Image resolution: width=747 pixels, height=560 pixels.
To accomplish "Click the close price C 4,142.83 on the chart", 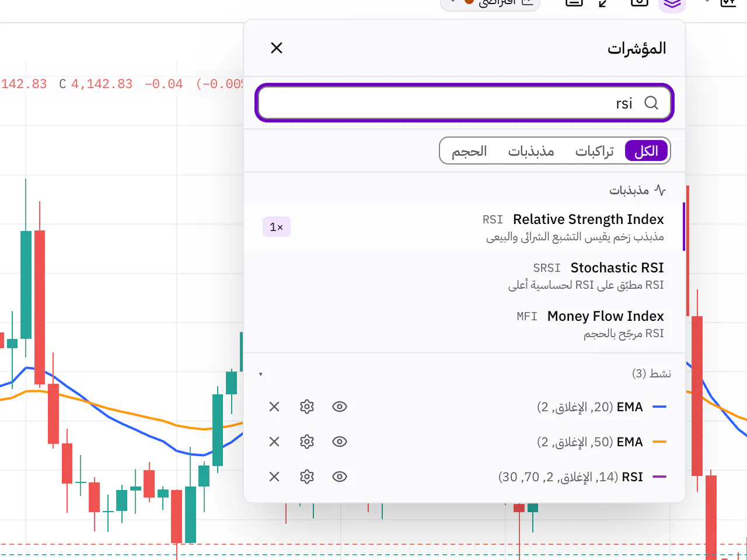I will (96, 84).
